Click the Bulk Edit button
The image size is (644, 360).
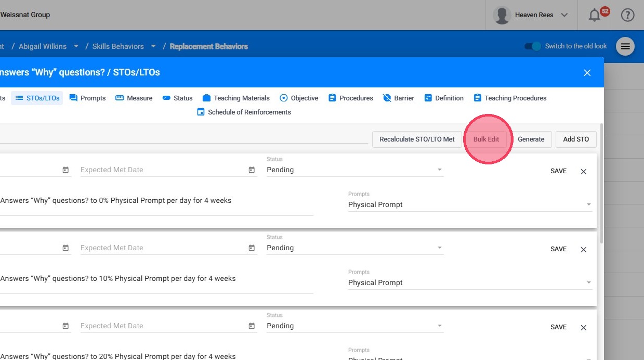click(486, 139)
